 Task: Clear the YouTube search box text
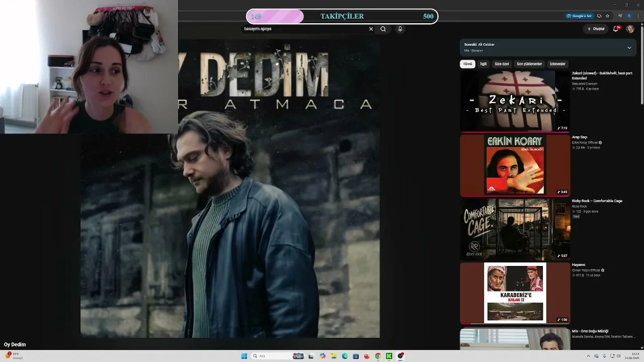371,29
